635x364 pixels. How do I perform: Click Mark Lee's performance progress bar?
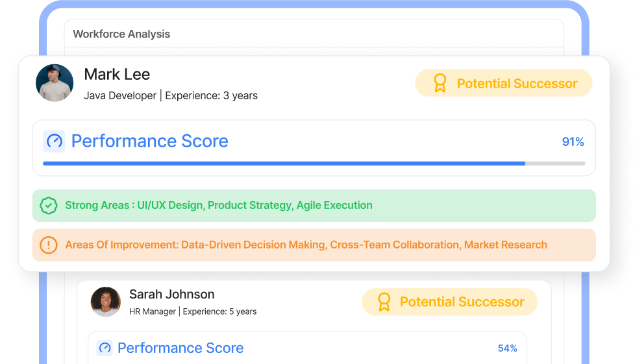click(314, 164)
